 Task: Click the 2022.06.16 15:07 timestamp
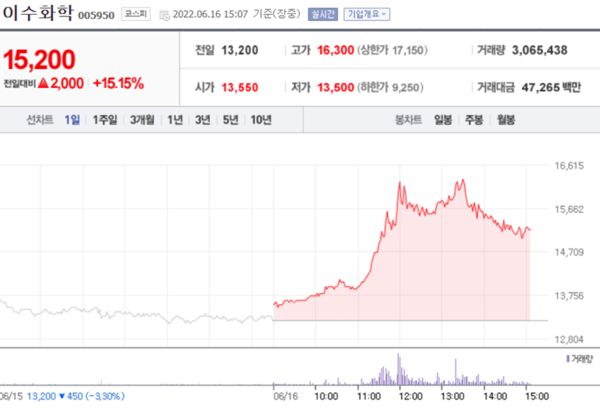(210, 14)
